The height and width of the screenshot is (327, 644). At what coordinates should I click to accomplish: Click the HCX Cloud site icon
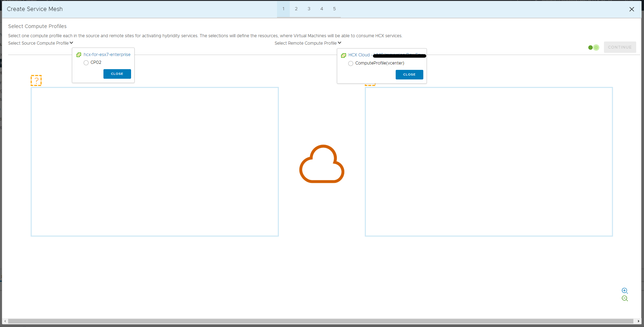click(x=343, y=55)
